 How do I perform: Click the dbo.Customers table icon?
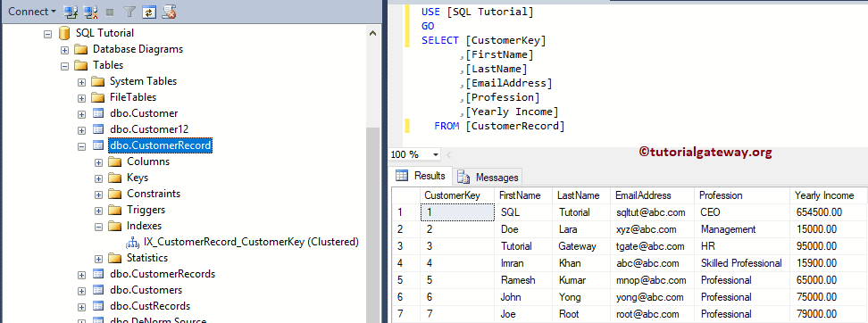(x=98, y=290)
